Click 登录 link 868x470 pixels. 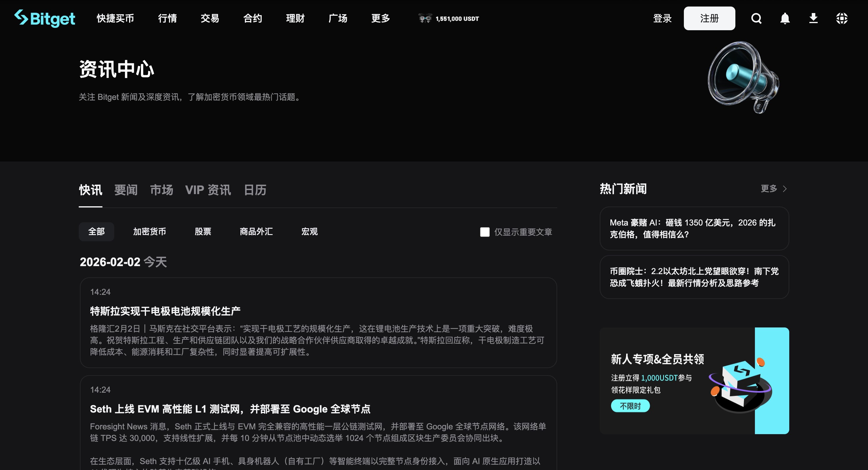click(662, 18)
